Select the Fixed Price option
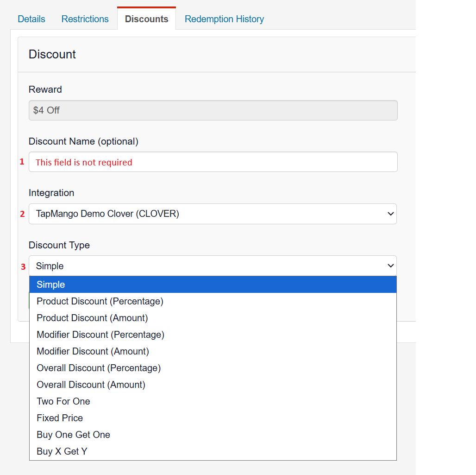This screenshot has width=476, height=475. pyautogui.click(x=213, y=418)
